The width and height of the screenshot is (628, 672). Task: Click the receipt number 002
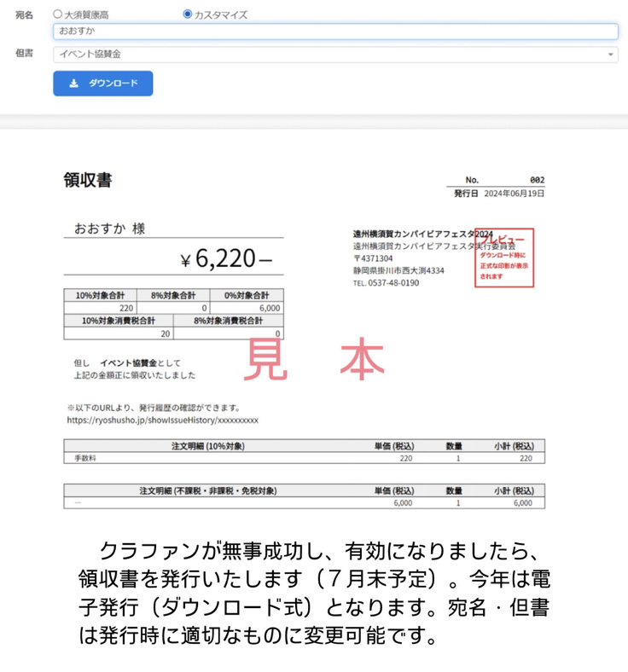[537, 180]
